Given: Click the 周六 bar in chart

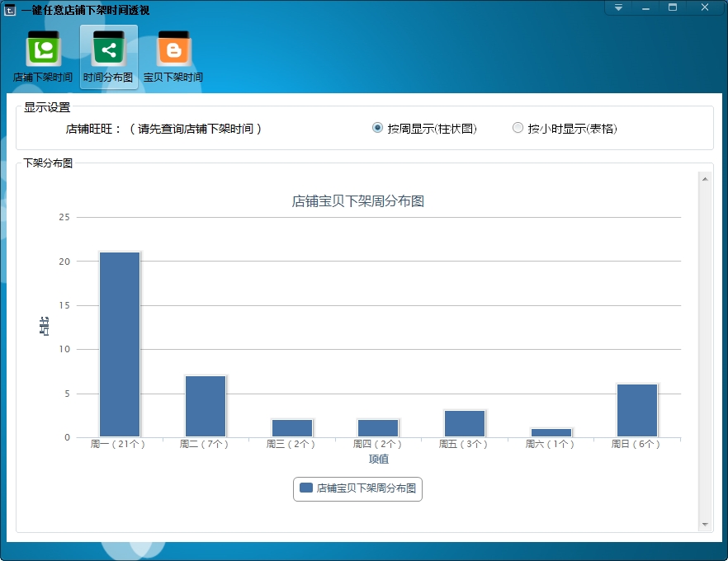Looking at the screenshot, I should (x=551, y=433).
